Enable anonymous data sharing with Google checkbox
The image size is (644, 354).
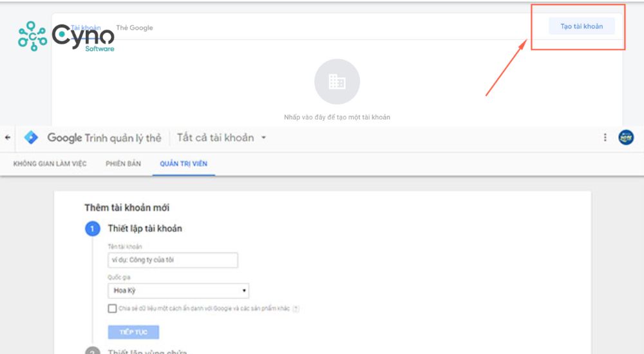point(113,309)
